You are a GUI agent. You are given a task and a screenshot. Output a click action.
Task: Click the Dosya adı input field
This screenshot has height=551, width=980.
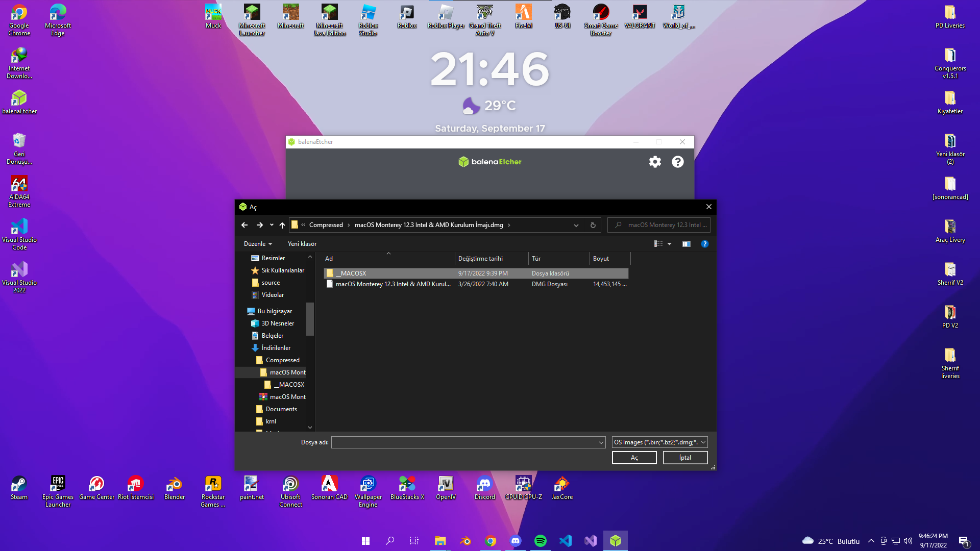464,442
